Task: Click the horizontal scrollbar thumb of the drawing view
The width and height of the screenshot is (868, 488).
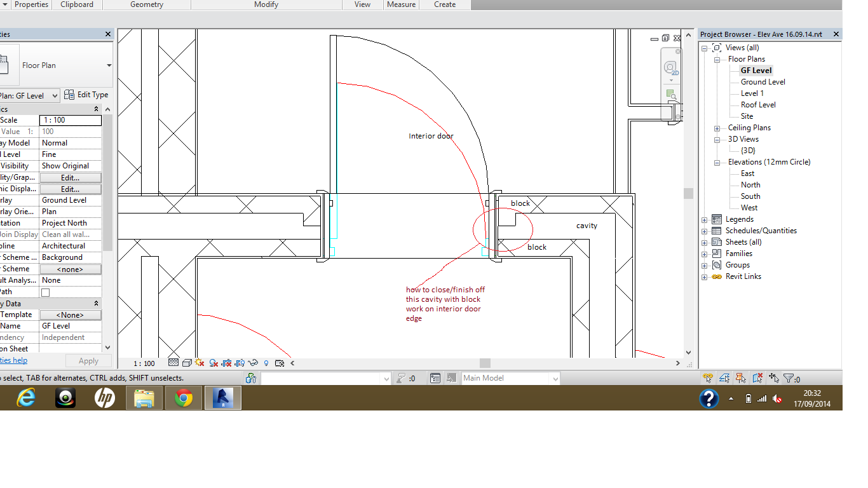Action: pos(485,363)
